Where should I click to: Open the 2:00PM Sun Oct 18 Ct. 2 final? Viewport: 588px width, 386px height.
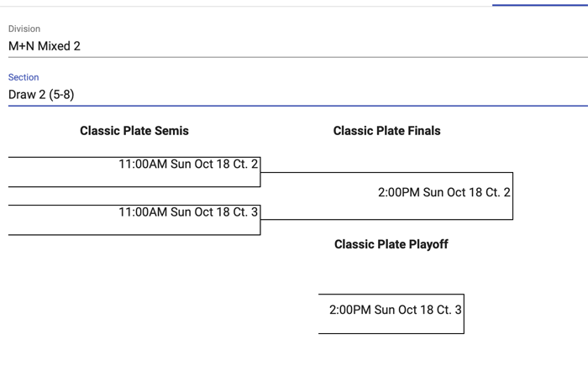(x=444, y=192)
